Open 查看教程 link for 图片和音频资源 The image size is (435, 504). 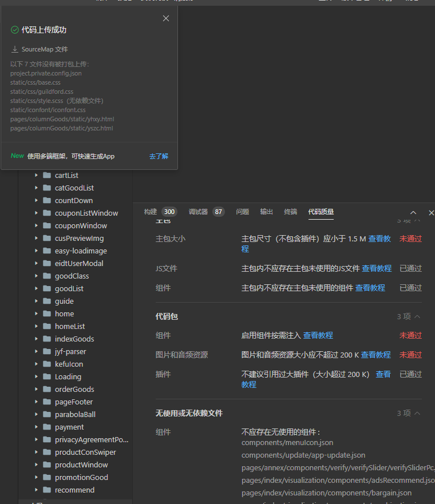point(375,355)
